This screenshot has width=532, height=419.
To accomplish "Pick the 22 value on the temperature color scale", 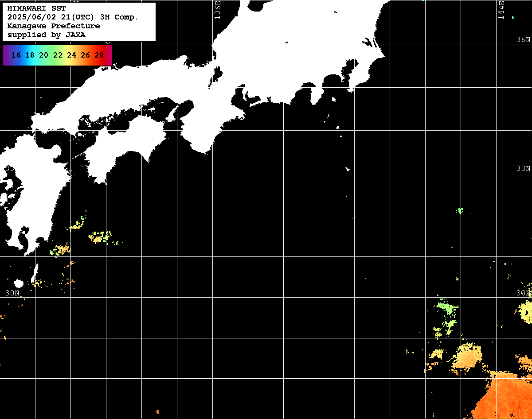I will point(58,55).
